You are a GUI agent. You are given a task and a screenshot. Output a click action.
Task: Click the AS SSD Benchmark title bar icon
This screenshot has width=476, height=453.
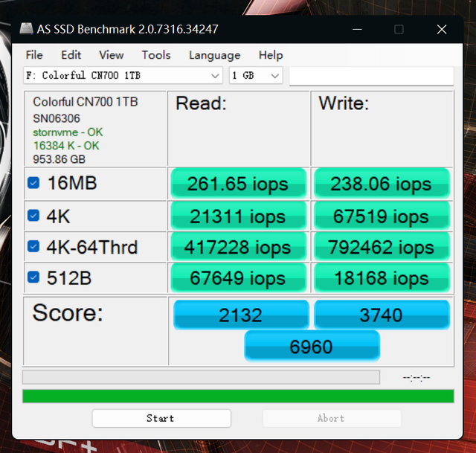[26, 29]
